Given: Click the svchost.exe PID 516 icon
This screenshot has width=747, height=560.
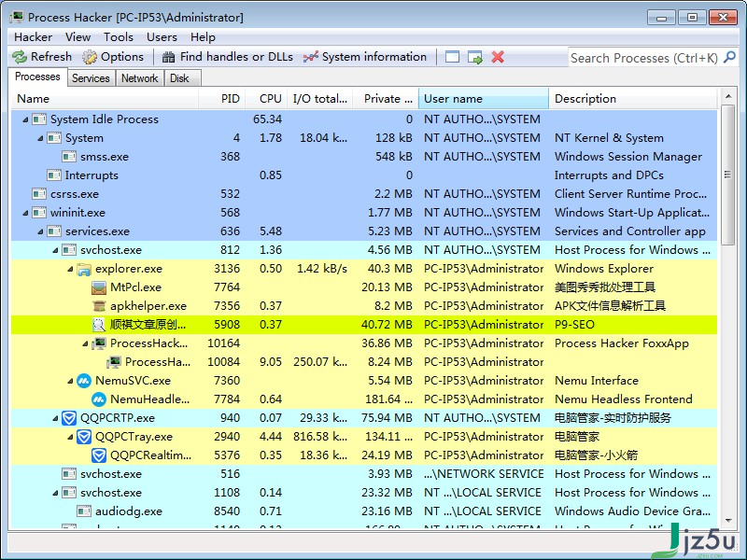Looking at the screenshot, I should [x=69, y=474].
